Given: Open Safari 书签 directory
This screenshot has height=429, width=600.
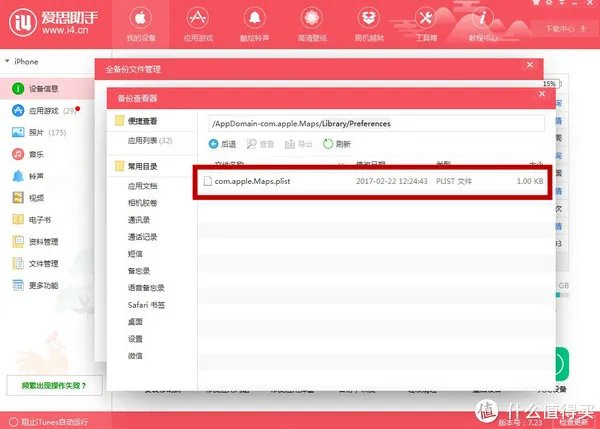Looking at the screenshot, I should pyautogui.click(x=146, y=305).
